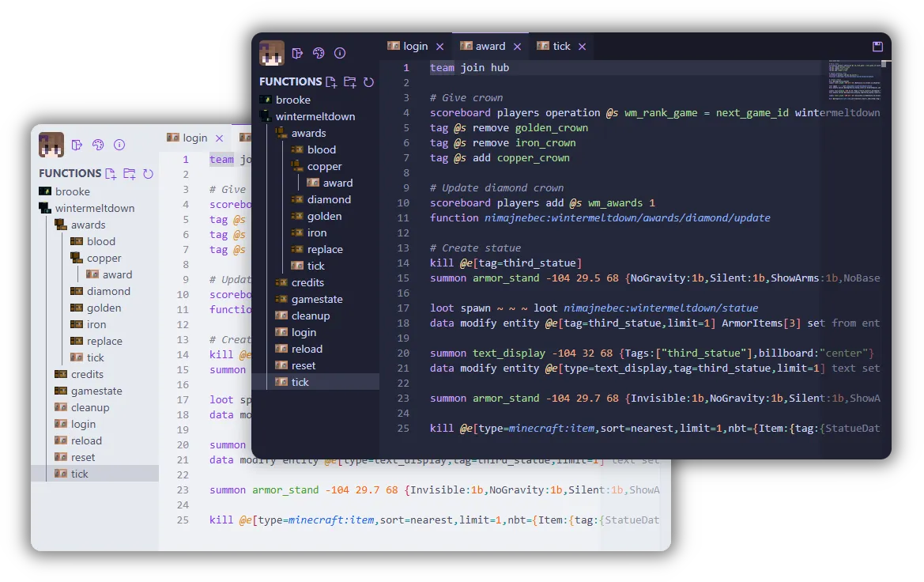Switch to the login tab in dark window

[415, 47]
